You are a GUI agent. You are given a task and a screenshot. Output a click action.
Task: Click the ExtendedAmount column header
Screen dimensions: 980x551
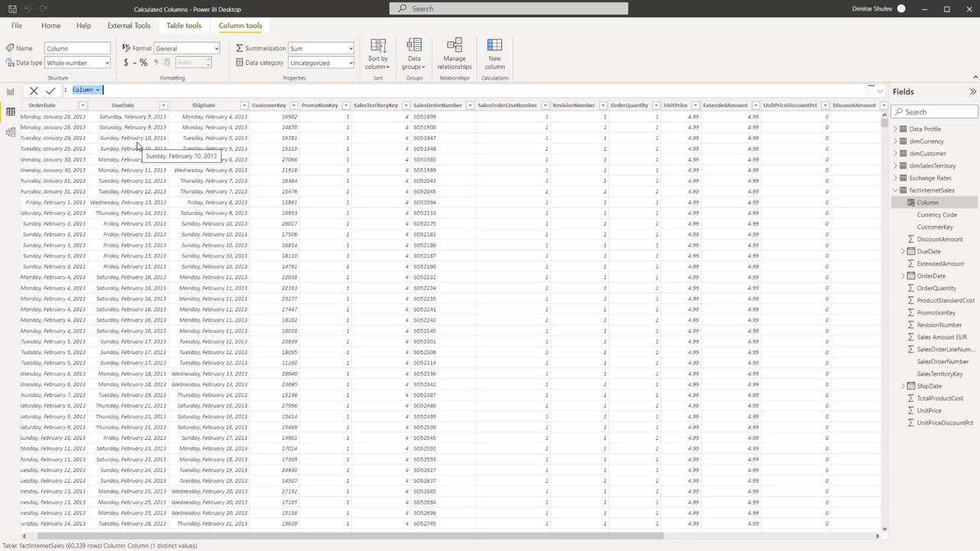coord(724,105)
